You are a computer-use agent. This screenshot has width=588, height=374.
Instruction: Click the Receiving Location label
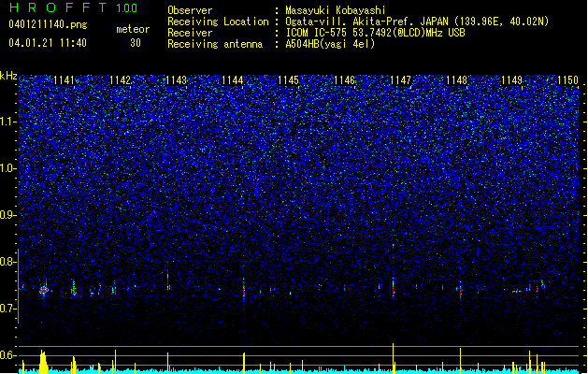pyautogui.click(x=218, y=22)
